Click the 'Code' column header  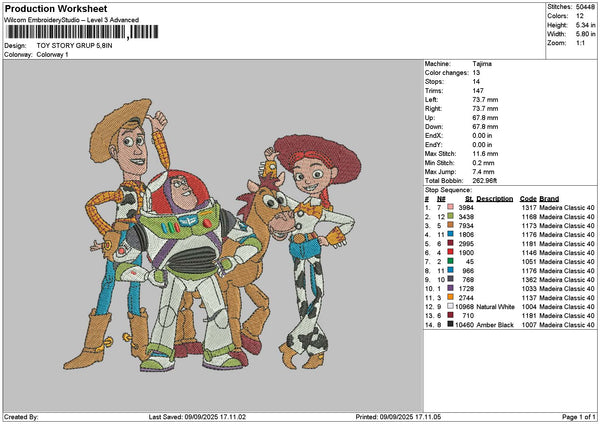pyautogui.click(x=528, y=199)
